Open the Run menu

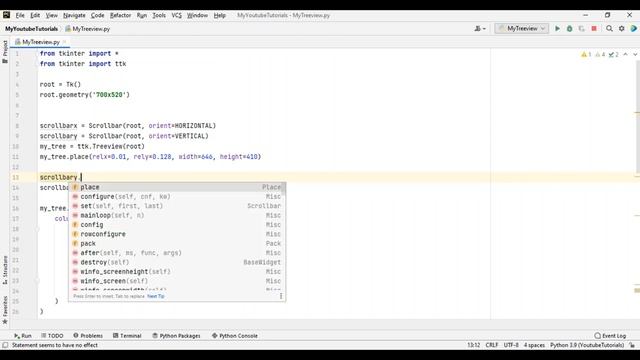pos(142,15)
